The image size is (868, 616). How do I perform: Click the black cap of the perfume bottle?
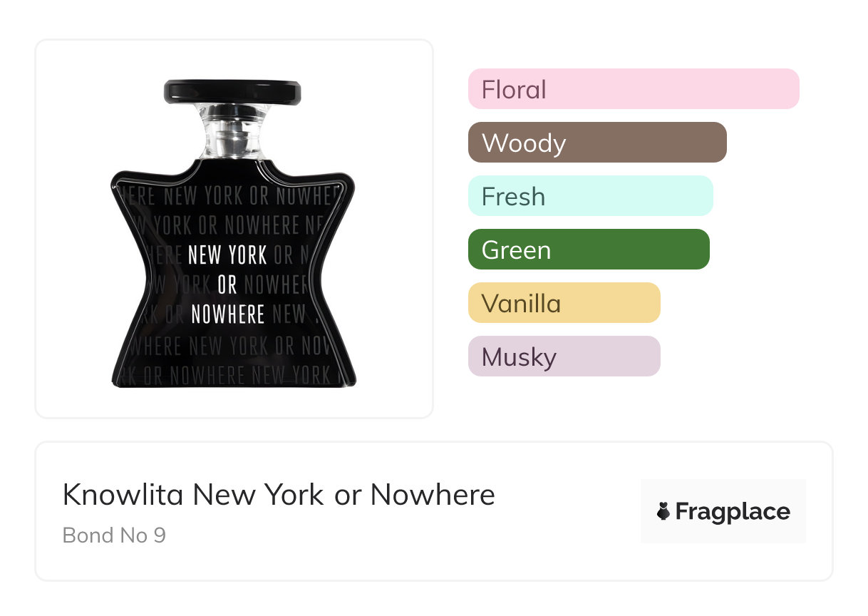[232, 91]
